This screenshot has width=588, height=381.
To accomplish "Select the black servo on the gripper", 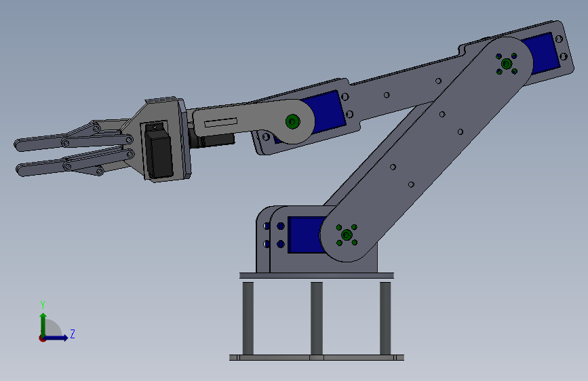I will tap(159, 154).
